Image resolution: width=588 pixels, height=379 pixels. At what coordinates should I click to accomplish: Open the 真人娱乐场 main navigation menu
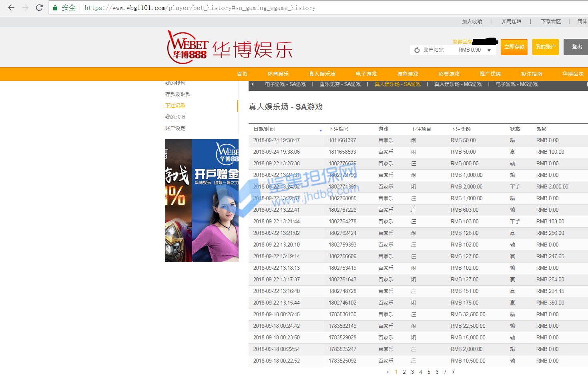pos(322,74)
